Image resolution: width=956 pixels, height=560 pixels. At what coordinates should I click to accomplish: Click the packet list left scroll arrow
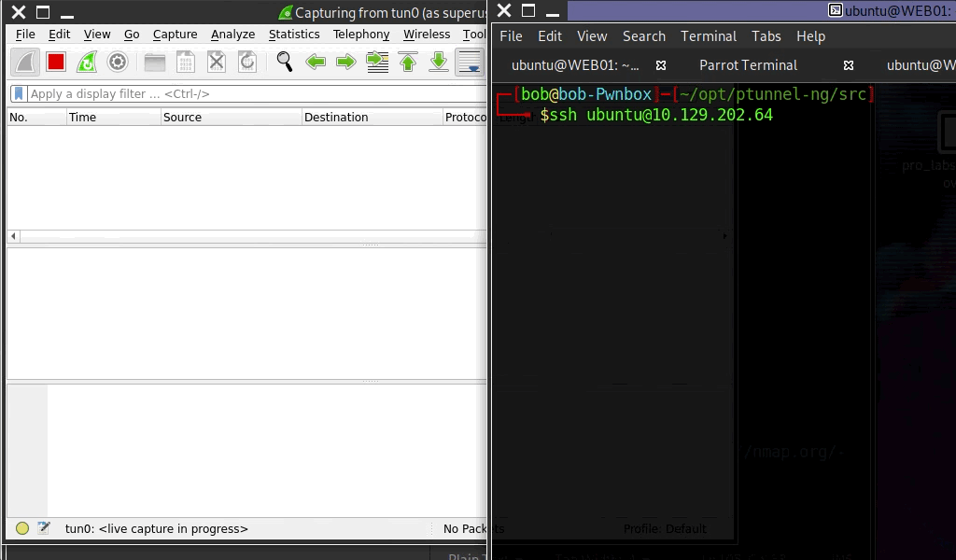click(x=13, y=236)
